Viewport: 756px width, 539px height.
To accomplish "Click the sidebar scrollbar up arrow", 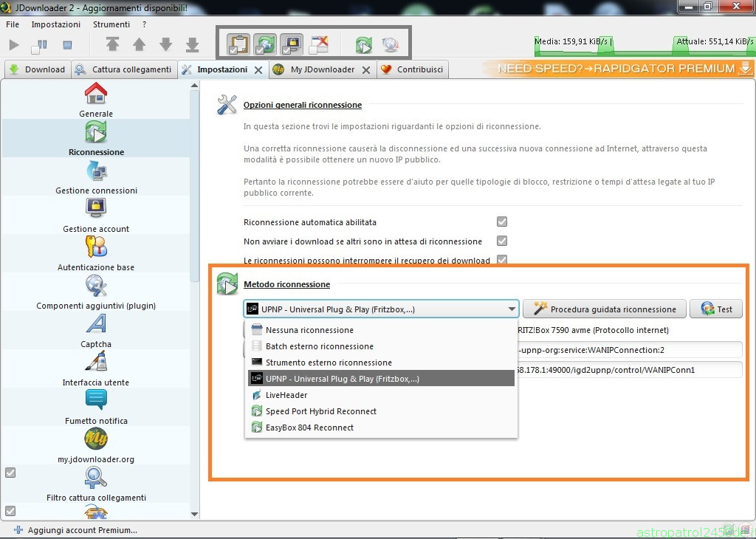I will (195, 86).
